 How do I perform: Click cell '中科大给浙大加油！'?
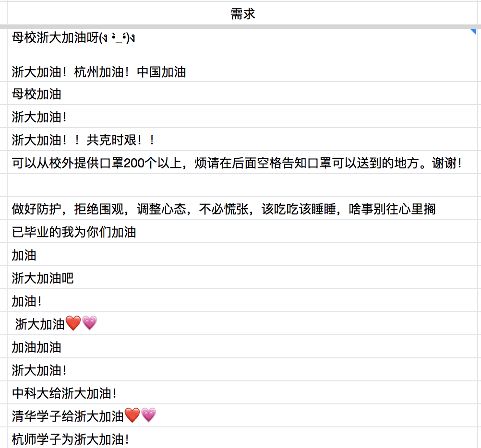[242, 393]
